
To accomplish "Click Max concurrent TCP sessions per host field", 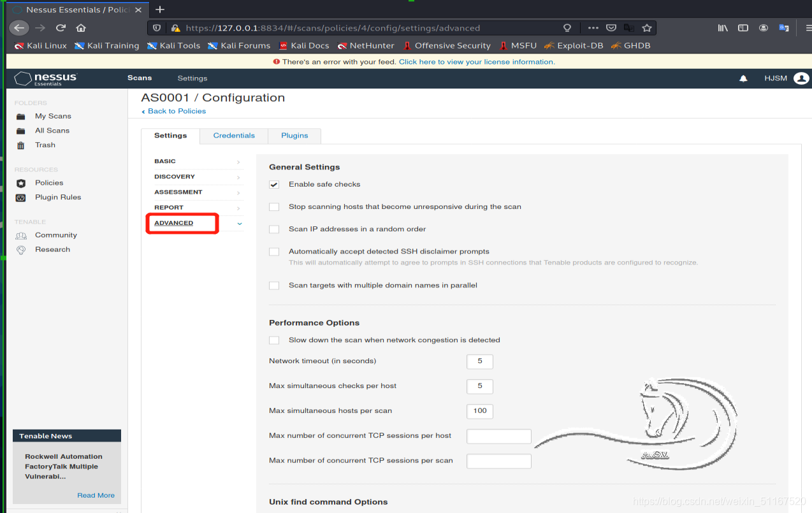I will pos(499,436).
